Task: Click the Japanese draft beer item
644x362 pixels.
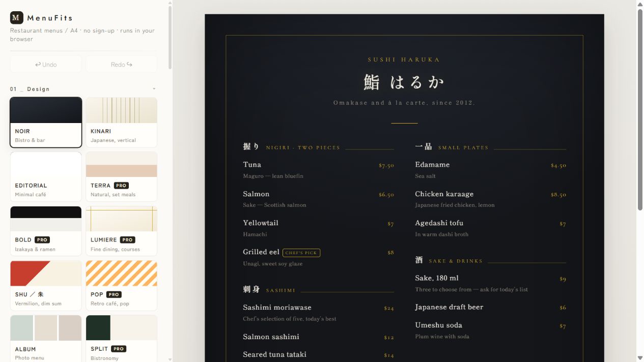Action: pyautogui.click(x=449, y=307)
